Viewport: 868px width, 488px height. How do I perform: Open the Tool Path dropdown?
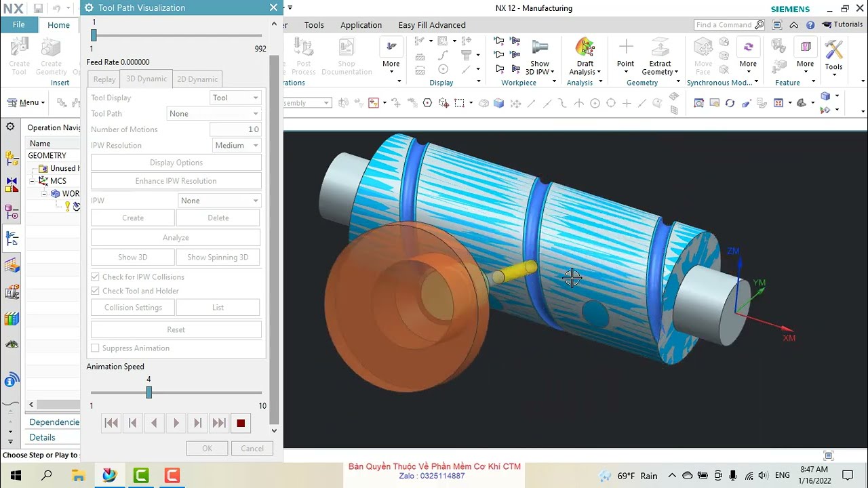pyautogui.click(x=214, y=113)
